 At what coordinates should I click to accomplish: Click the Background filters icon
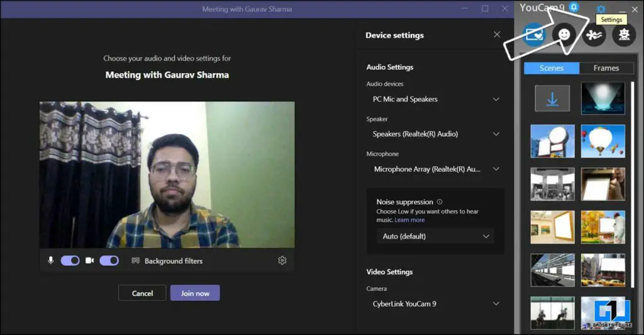coord(136,261)
